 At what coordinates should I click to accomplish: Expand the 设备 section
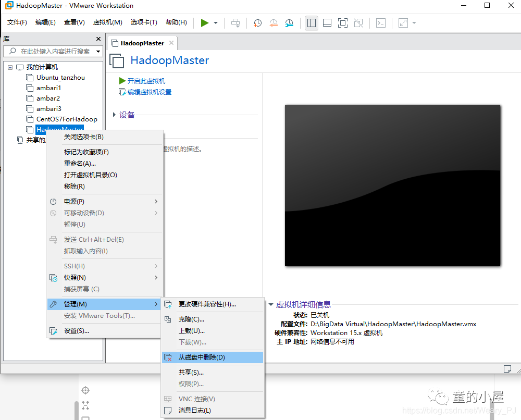114,115
